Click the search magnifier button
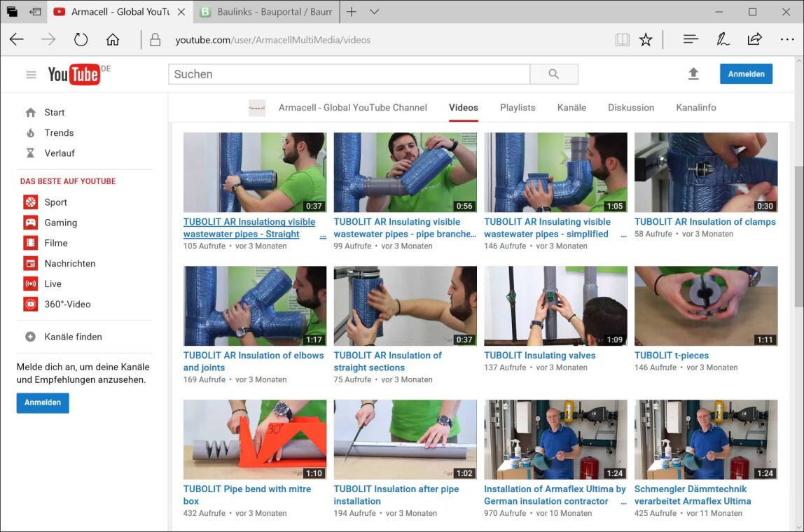Viewport: 804px width, 532px height. pyautogui.click(x=554, y=74)
